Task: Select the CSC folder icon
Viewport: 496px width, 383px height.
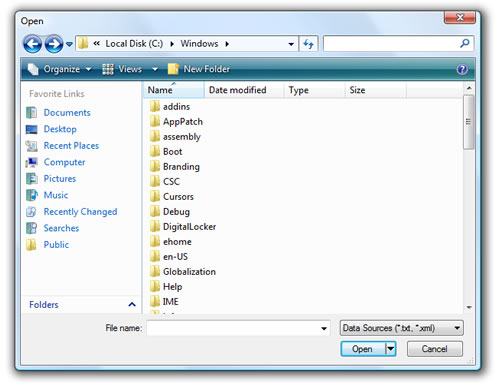Action: [x=155, y=181]
